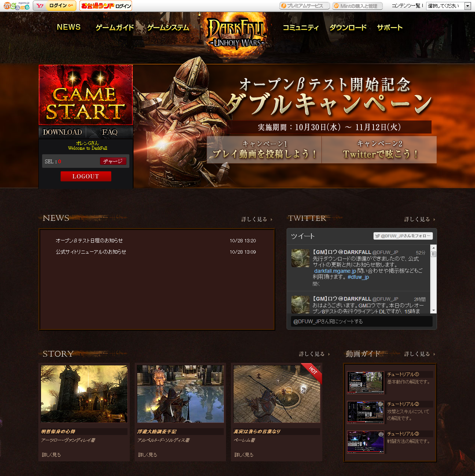
Task: Click 詳しく見る under 真実は我らの言葉なり
Action: [x=244, y=455]
